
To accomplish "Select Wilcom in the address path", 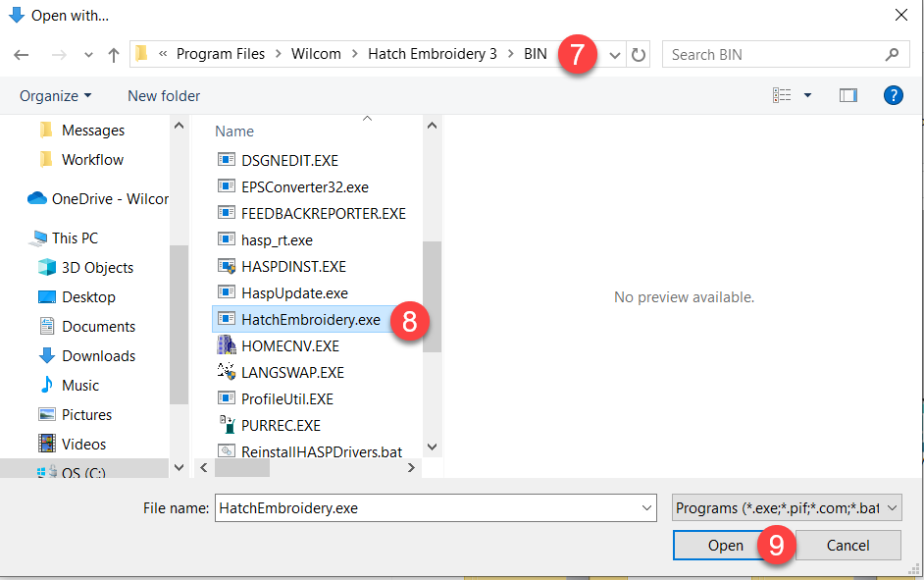I will pyautogui.click(x=316, y=54).
